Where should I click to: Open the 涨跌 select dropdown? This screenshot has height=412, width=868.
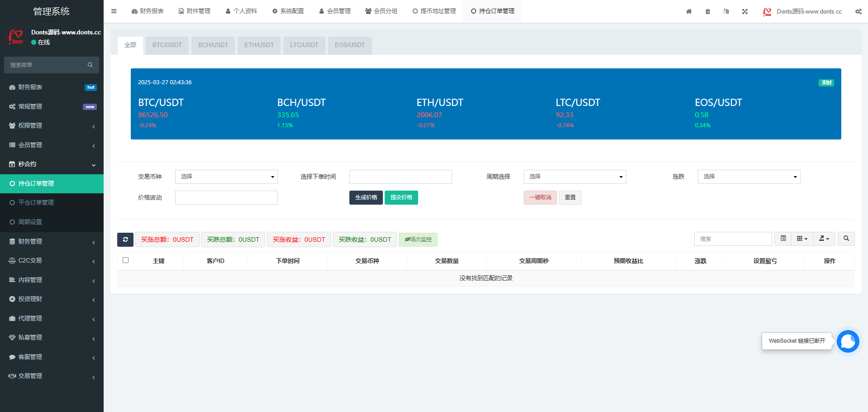(x=749, y=177)
